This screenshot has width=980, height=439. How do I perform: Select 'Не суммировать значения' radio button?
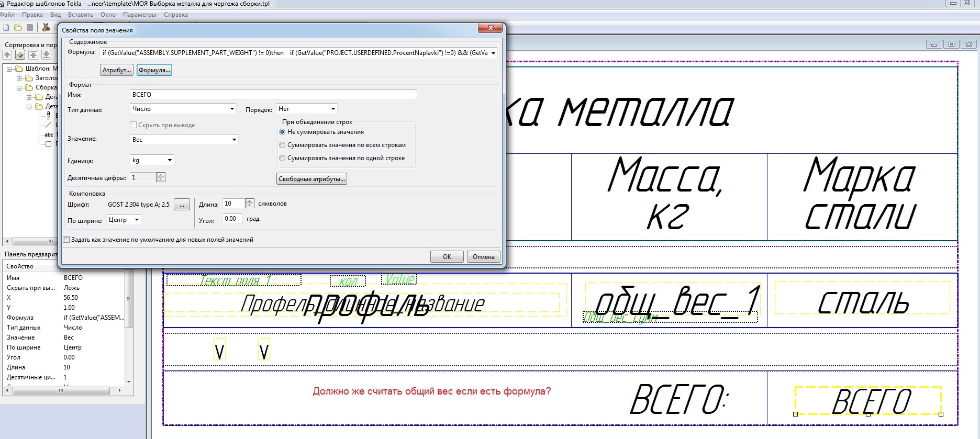pyautogui.click(x=282, y=132)
